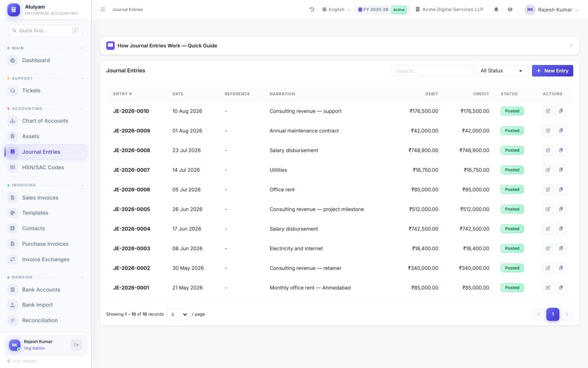The image size is (588, 368).
Task: Click the sidebar hamburger menu icon
Action: tap(103, 10)
